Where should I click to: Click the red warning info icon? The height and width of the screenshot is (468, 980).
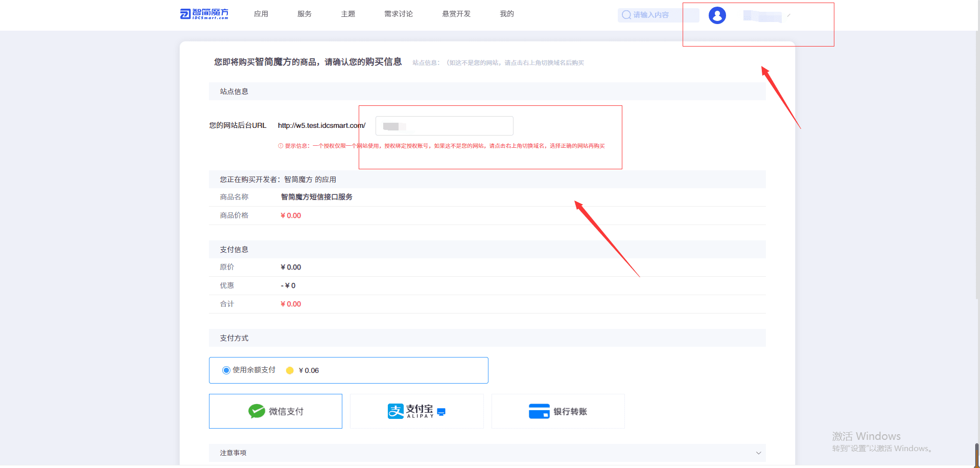pos(281,146)
